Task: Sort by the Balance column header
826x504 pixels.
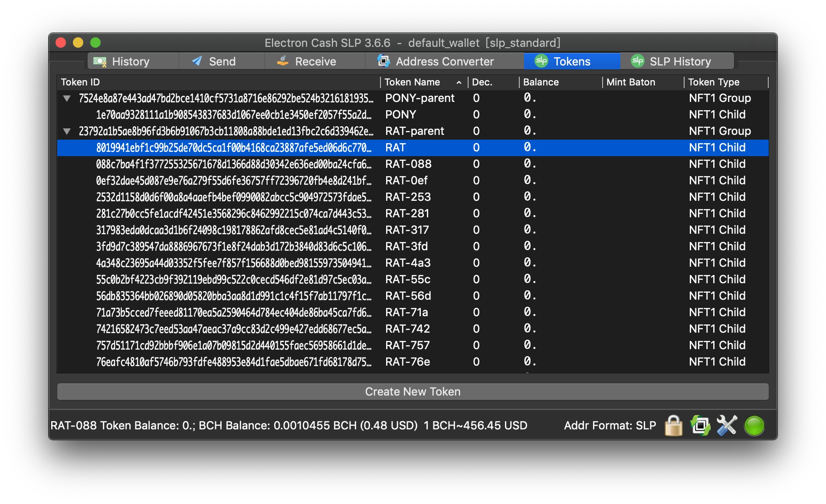Action: click(560, 82)
